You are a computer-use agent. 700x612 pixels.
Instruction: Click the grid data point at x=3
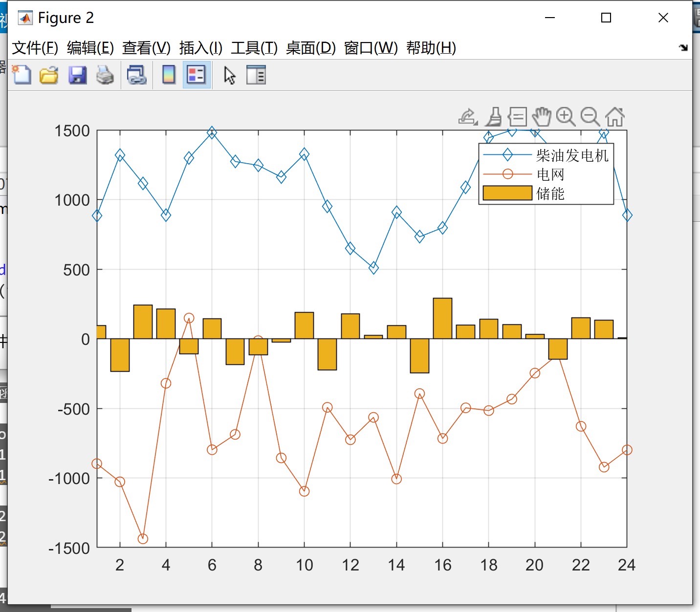143,539
